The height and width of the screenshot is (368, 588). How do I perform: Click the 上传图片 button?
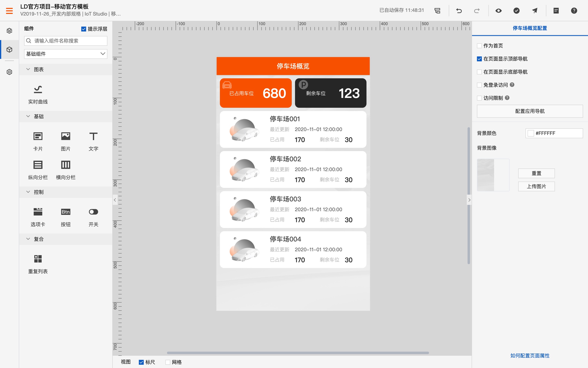point(536,186)
